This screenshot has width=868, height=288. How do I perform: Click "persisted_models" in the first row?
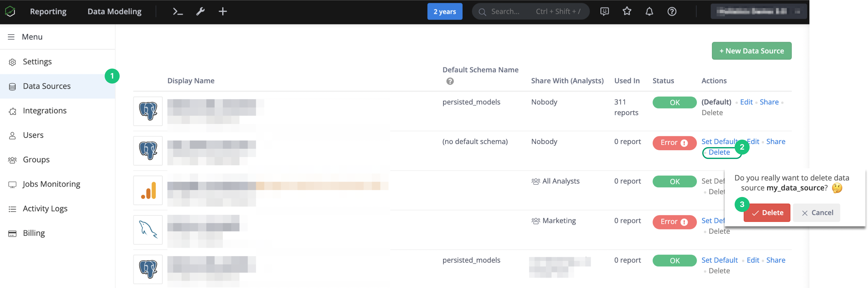(471, 102)
